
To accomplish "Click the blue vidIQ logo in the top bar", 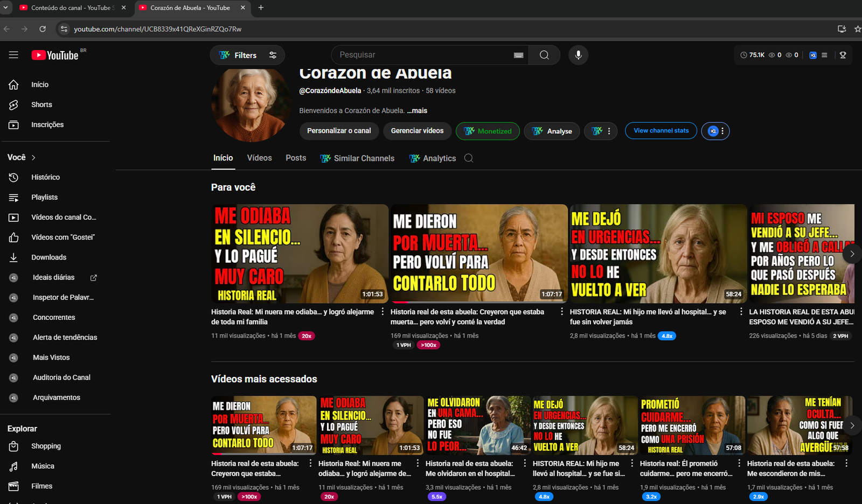I will tap(813, 55).
